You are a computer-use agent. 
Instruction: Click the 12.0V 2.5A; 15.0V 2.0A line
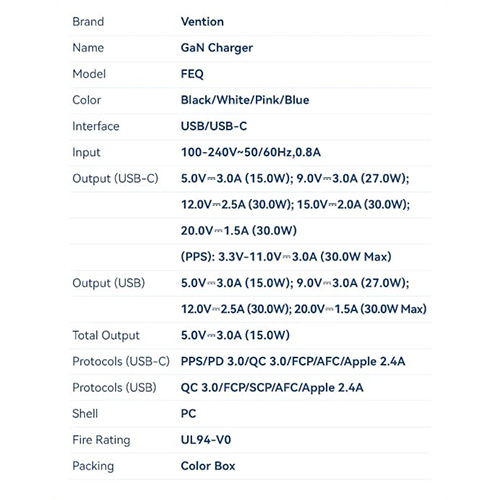pyautogui.click(x=295, y=205)
